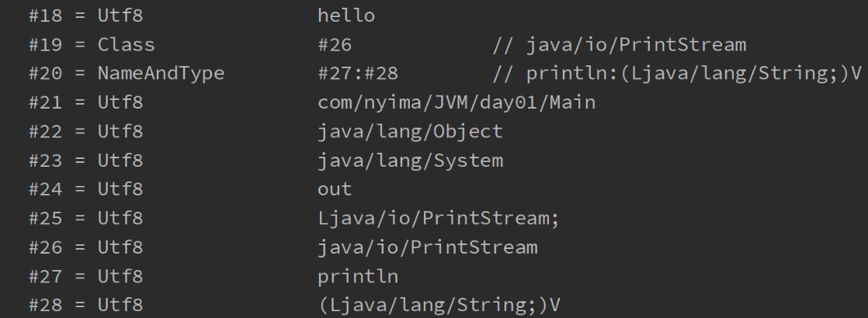This screenshot has width=868, height=318.
Task: Select java/lang/System on line #23
Action: click(x=410, y=161)
